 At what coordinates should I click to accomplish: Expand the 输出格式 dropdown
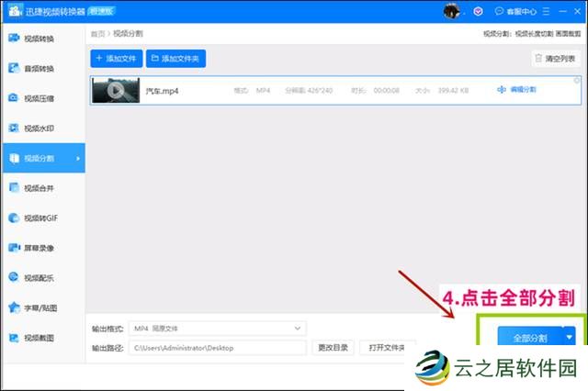217,329
